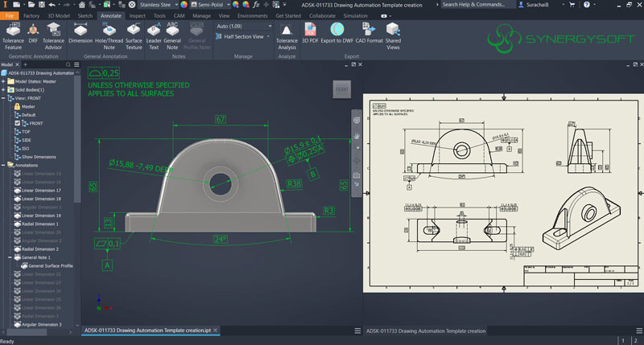Select the DRF tool
Screen dimensions: 644x345
(33, 34)
